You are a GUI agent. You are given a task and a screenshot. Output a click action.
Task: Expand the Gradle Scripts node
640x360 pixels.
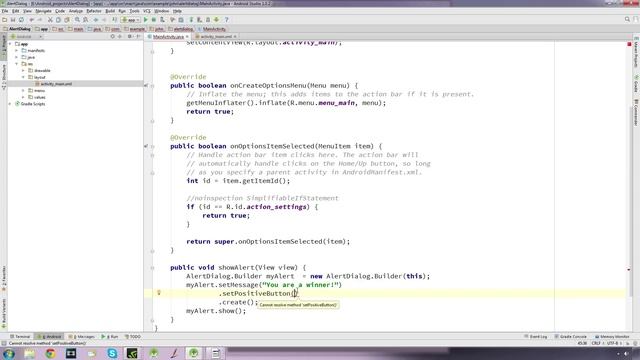click(x=10, y=104)
